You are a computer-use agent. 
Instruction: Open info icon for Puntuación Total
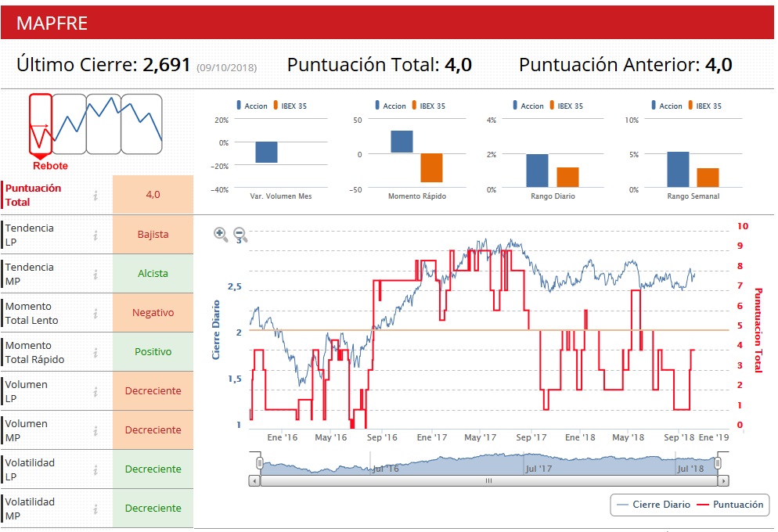point(95,196)
